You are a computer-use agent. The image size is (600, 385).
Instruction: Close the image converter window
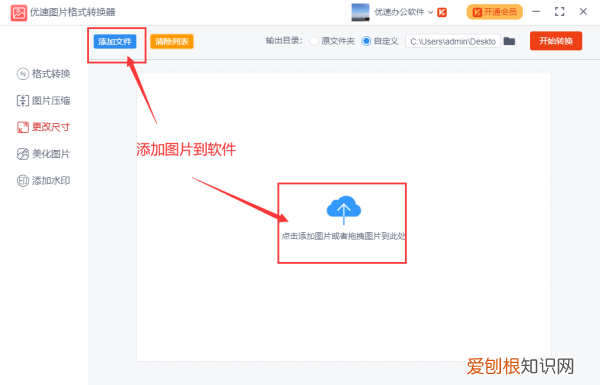(x=583, y=12)
